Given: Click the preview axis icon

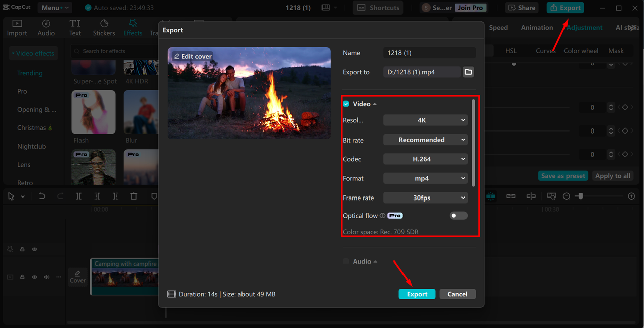Looking at the screenshot, I should [x=531, y=196].
